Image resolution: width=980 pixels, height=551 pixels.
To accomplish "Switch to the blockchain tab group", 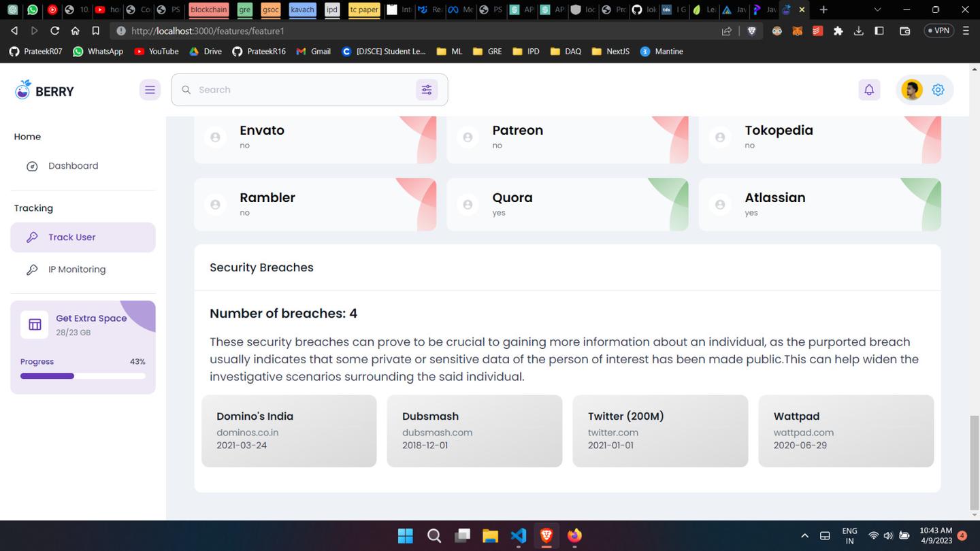I will [209, 10].
